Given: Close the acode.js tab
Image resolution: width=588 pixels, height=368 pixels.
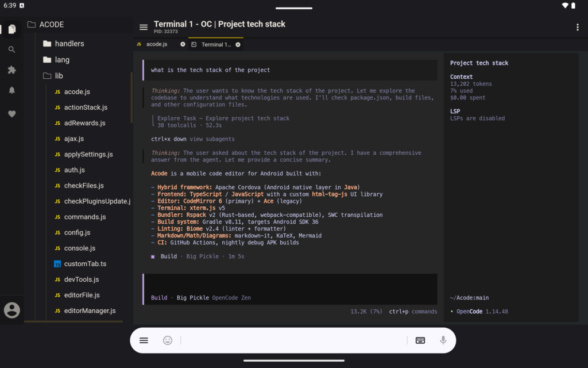Looking at the screenshot, I should tap(183, 44).
